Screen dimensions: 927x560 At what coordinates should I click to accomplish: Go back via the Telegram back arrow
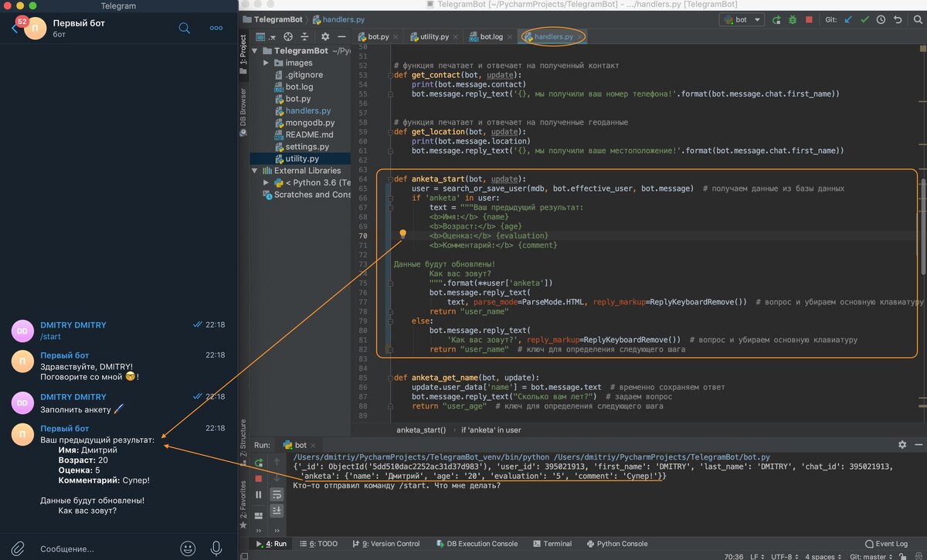13,29
